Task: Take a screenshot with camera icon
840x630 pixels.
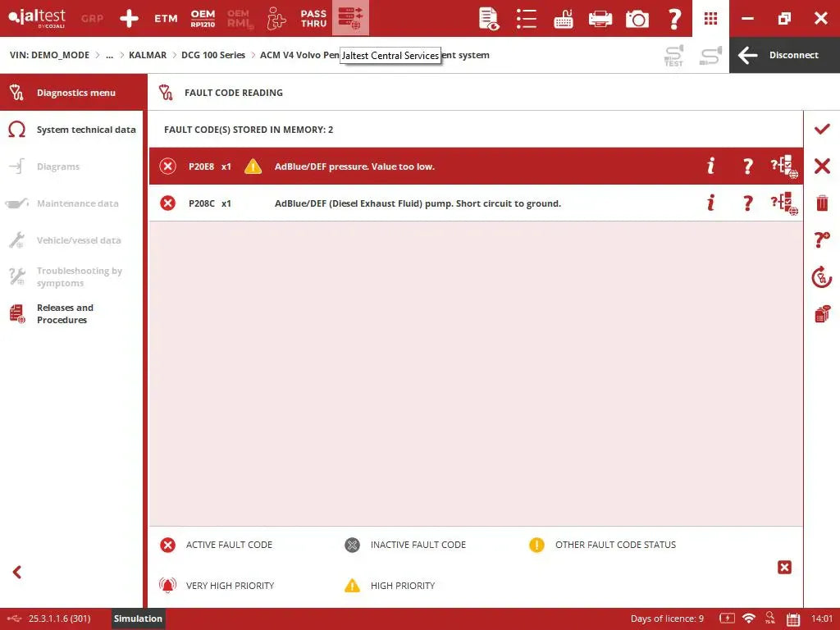Action: (x=637, y=18)
